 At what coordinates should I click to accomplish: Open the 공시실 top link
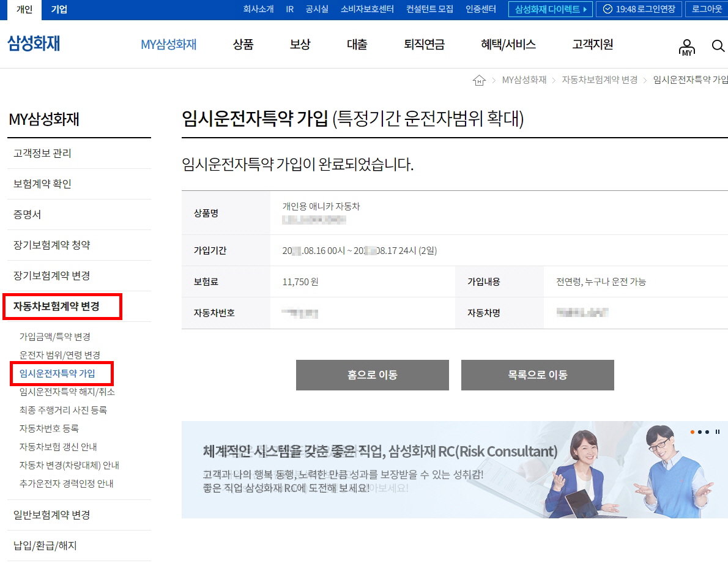tap(317, 9)
